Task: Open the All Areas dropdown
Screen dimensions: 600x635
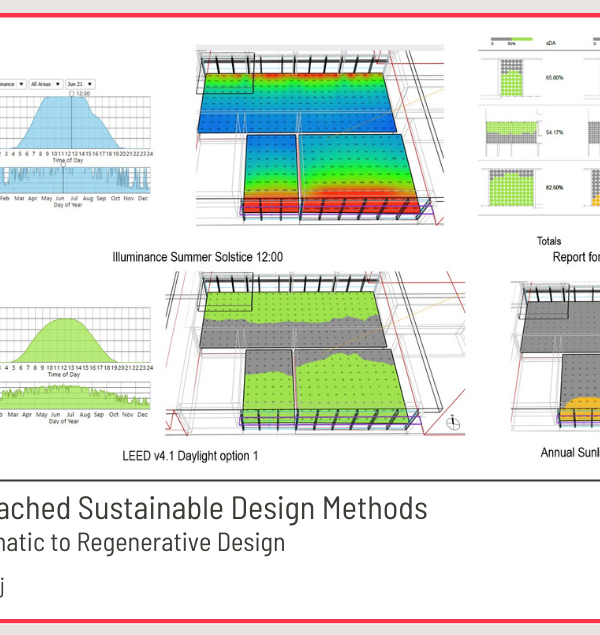Action: point(46,85)
